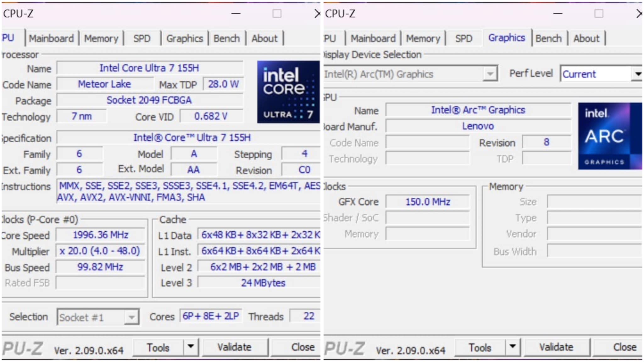Open Bench tab in right CPU-Z window
Image resolution: width=644 pixels, height=362 pixels.
click(x=548, y=38)
